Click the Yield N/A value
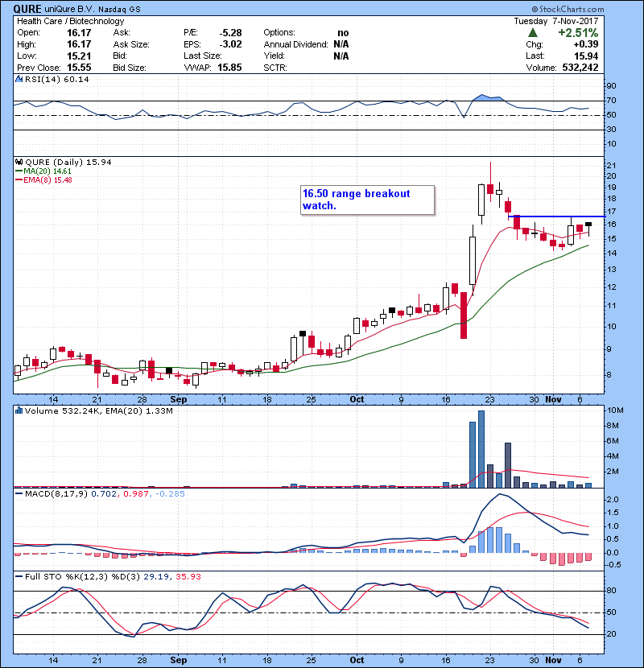 (341, 56)
